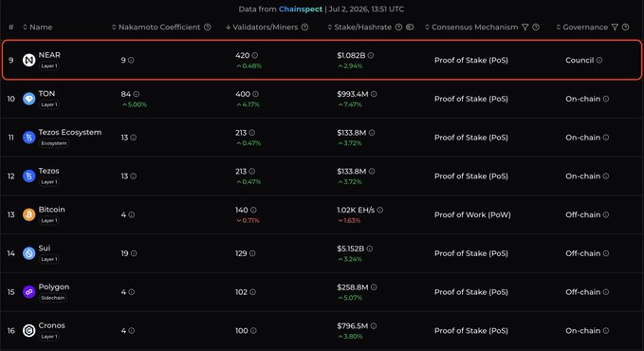Viewport: 644px width, 351px height.
Task: Click the Layer 1 tag under NEAR
Action: 49,65
